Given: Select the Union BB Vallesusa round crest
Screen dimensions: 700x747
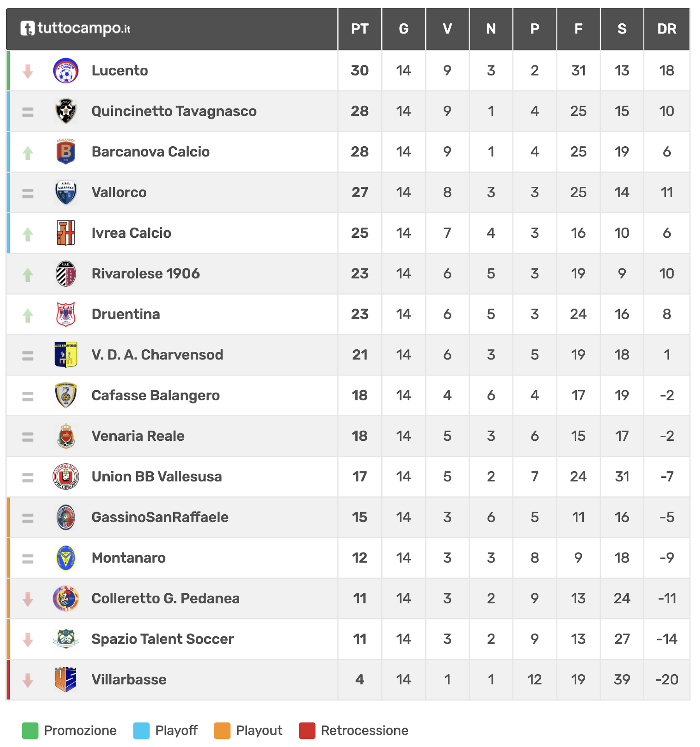Looking at the screenshot, I should pos(66,477).
